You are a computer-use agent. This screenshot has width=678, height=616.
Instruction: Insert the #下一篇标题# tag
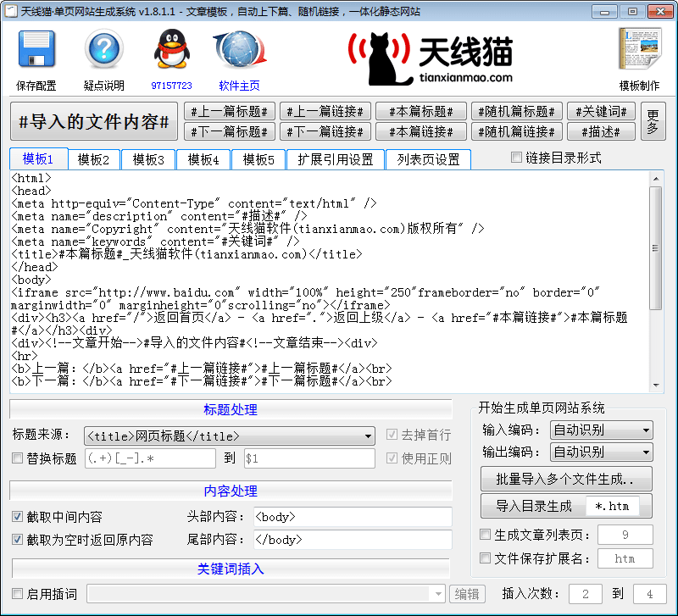[x=229, y=131]
